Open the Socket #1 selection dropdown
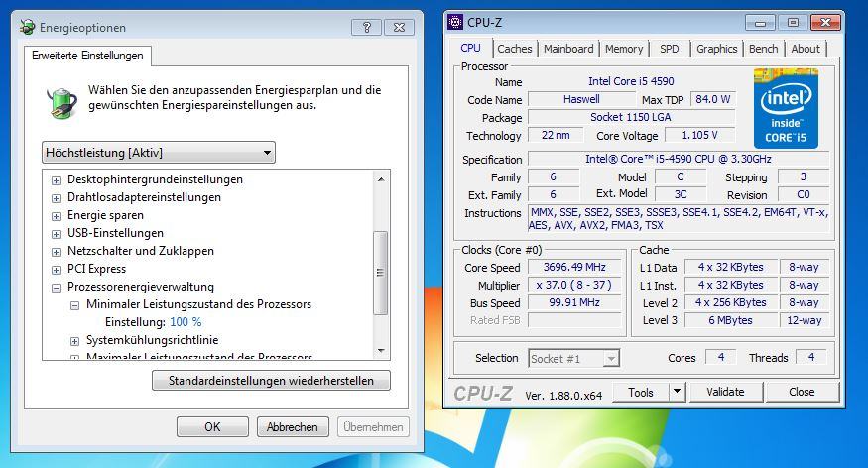Viewport: 868px width, 468px height. click(x=611, y=359)
